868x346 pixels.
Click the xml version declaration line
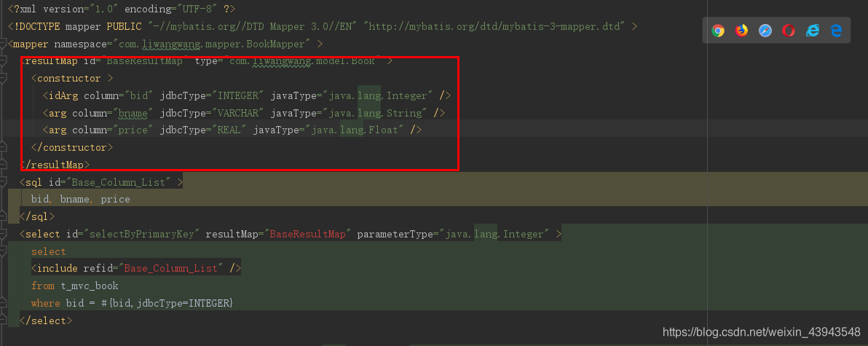click(x=122, y=9)
